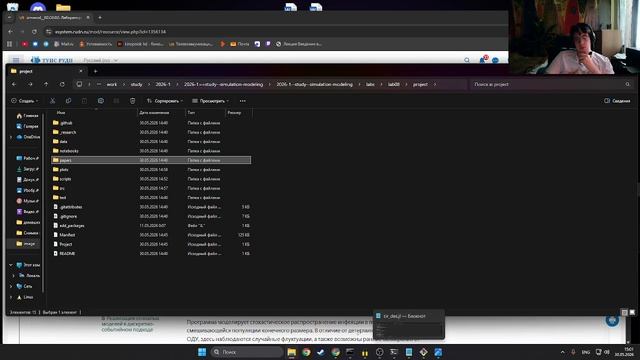This screenshot has height=360, width=640.
Task: Select the lab08 breadcrumb segment
Action: click(x=393, y=84)
